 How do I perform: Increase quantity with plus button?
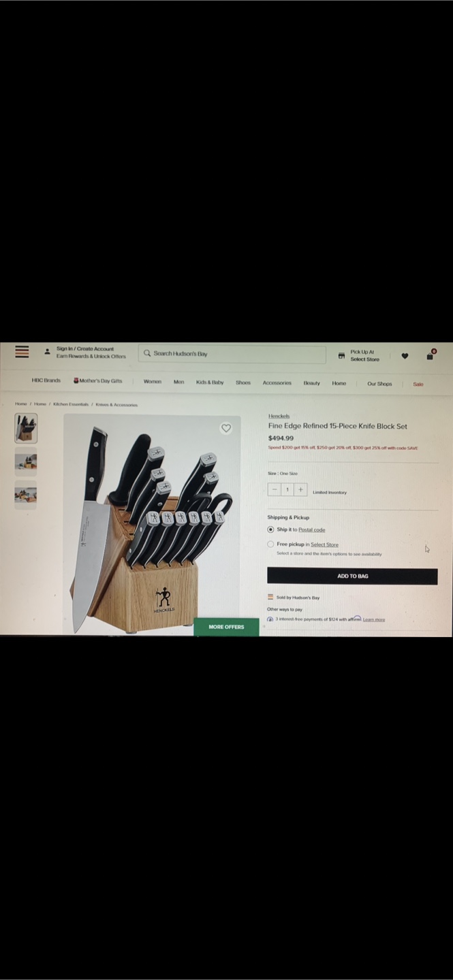[300, 489]
